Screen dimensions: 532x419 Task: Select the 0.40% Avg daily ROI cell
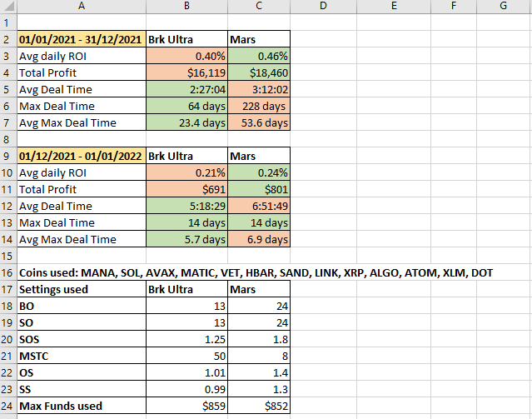pos(187,56)
